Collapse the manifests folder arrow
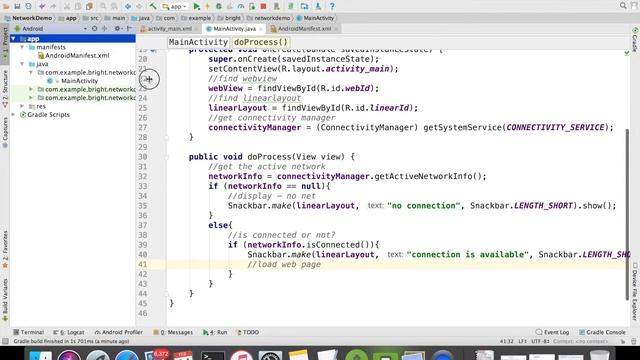This screenshot has width=640, height=360. point(22,47)
